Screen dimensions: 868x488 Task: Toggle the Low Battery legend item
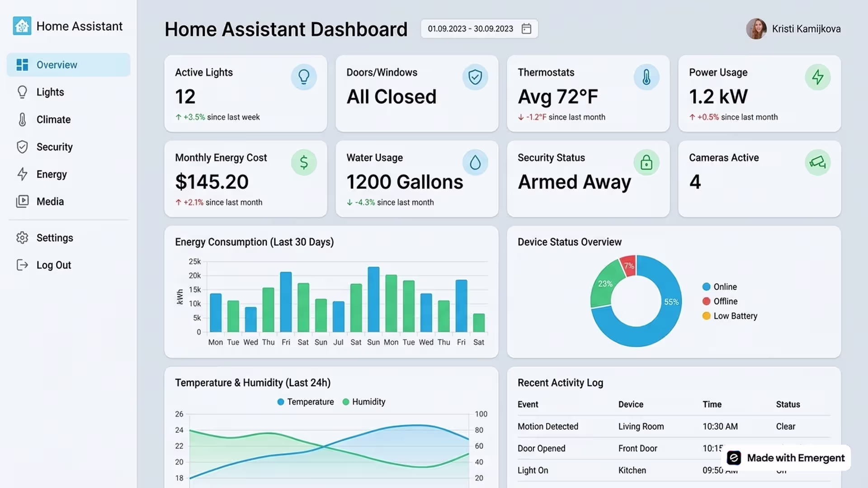tap(730, 316)
